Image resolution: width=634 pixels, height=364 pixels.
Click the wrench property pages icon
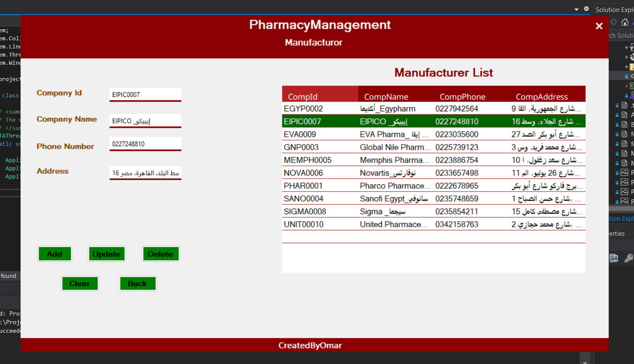(628, 258)
